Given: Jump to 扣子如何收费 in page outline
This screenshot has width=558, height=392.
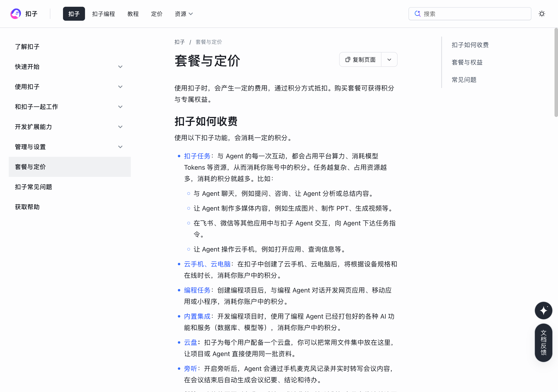Looking at the screenshot, I should click(x=470, y=45).
